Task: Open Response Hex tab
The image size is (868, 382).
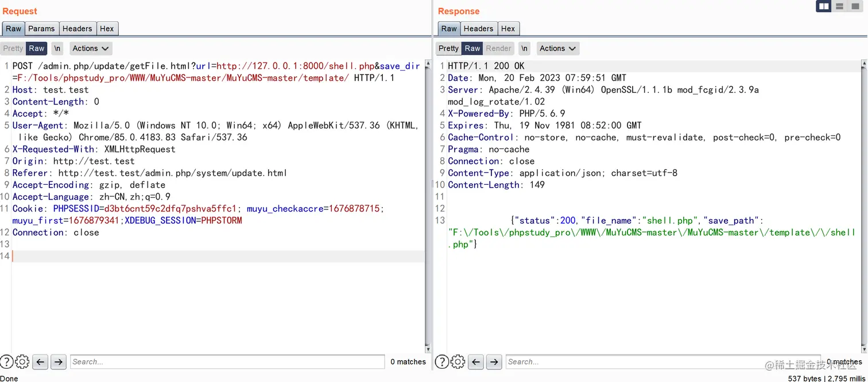Action: 508,29
